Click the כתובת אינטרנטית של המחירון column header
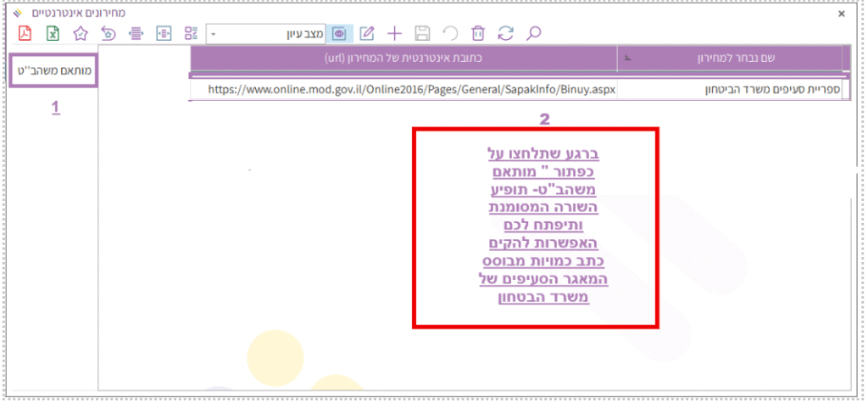The height and width of the screenshot is (402, 868). (x=403, y=59)
